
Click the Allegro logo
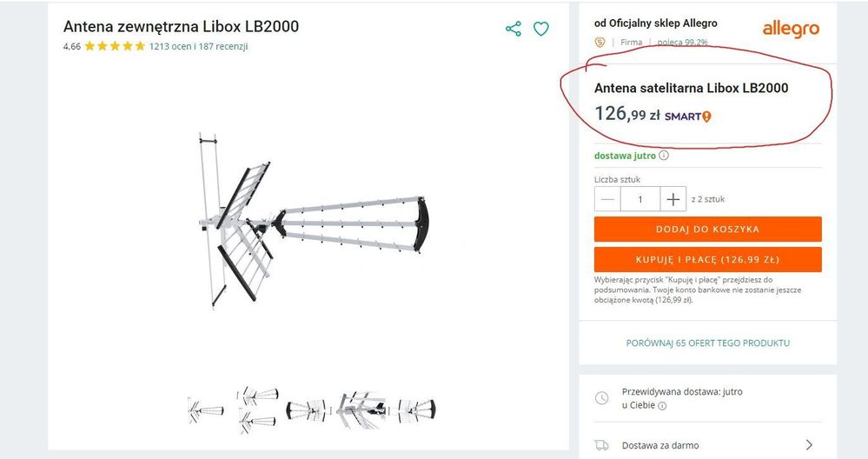click(791, 30)
